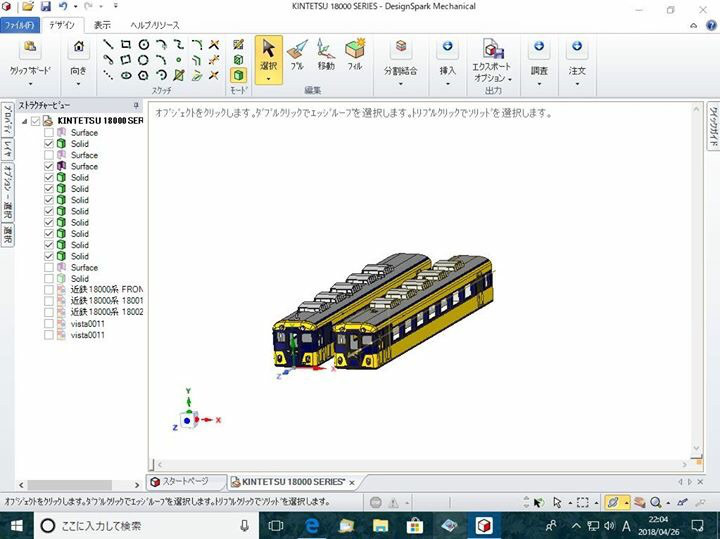The image size is (720, 539).
Task: Check the last vista0011 item checkbox
Action: coord(49,335)
